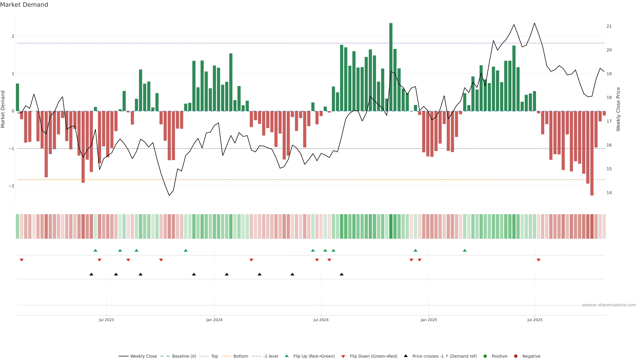Toggle the Top dotted line legend

pos(214,356)
